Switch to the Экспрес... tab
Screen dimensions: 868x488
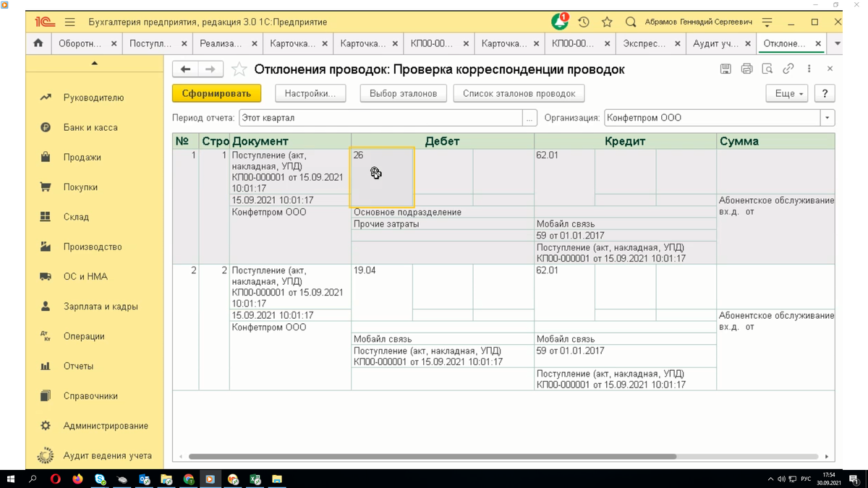644,43
